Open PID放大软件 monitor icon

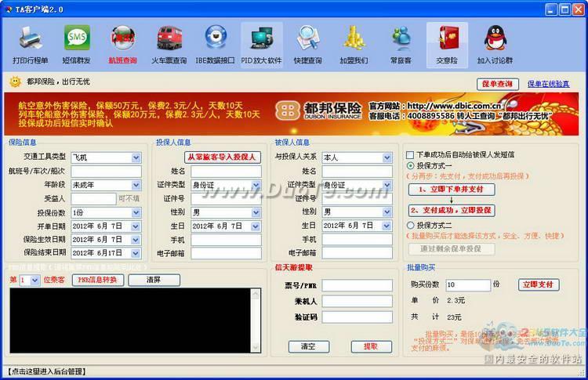pos(261,38)
